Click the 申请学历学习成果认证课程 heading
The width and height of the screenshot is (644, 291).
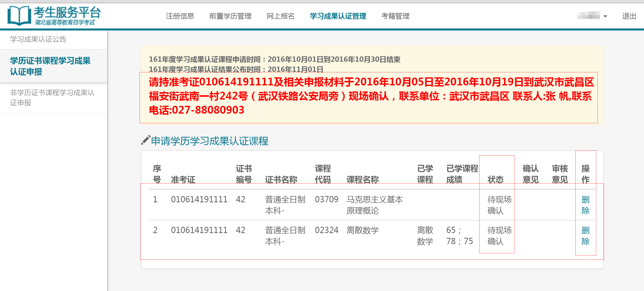210,141
